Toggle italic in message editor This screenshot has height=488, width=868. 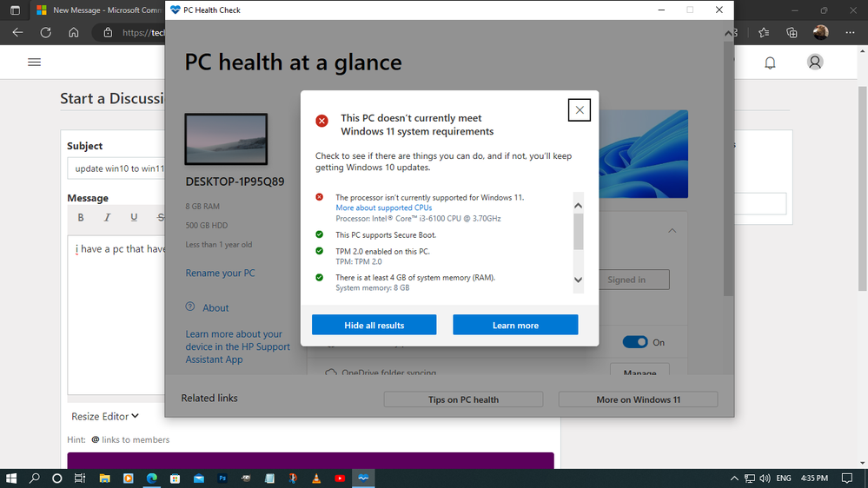pyautogui.click(x=108, y=217)
